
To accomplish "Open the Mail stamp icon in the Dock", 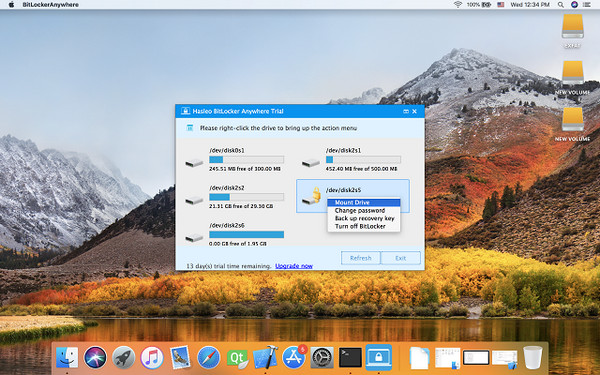I will tap(180, 357).
